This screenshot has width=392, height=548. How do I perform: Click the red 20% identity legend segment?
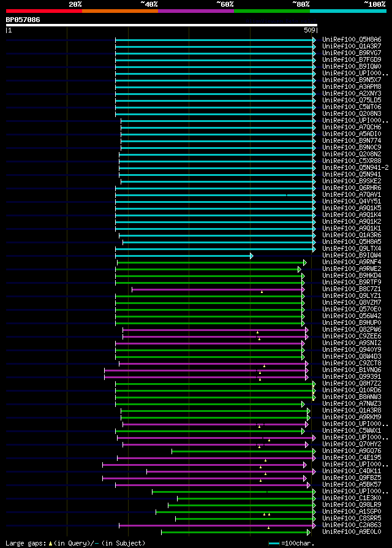point(44,11)
